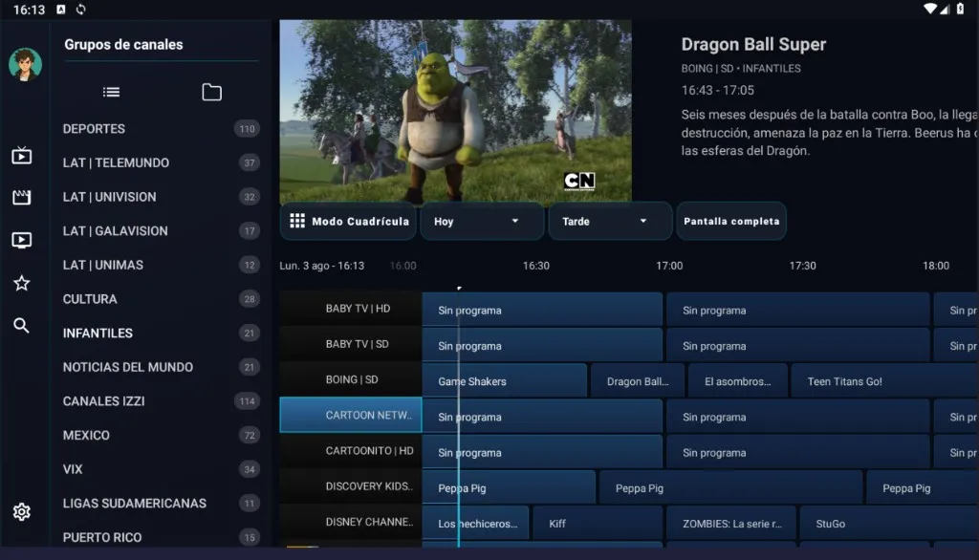Open Live TV section in sidebar
The height and width of the screenshot is (560, 979).
click(22, 155)
